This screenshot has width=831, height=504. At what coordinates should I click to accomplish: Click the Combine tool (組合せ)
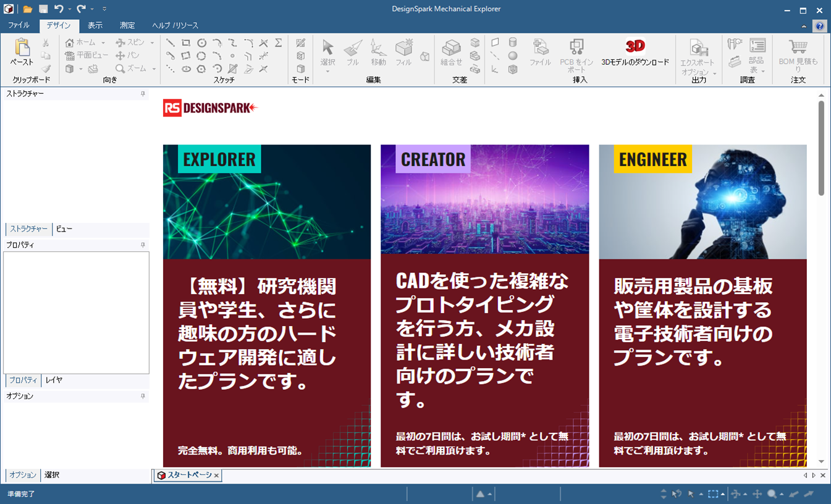(x=452, y=52)
